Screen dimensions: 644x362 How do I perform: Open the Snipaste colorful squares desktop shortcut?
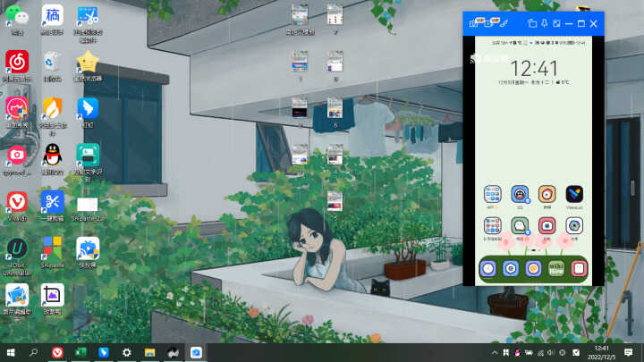(x=52, y=248)
